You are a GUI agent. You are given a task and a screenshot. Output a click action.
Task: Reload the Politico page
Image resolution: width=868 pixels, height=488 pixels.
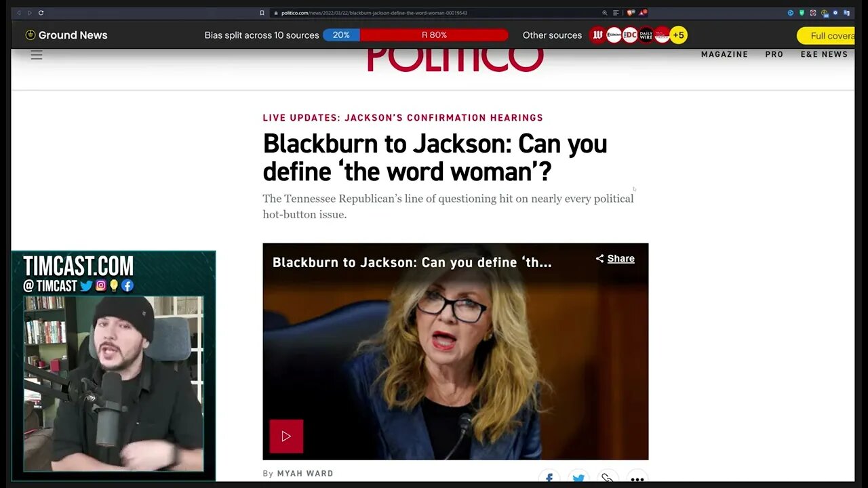41,13
